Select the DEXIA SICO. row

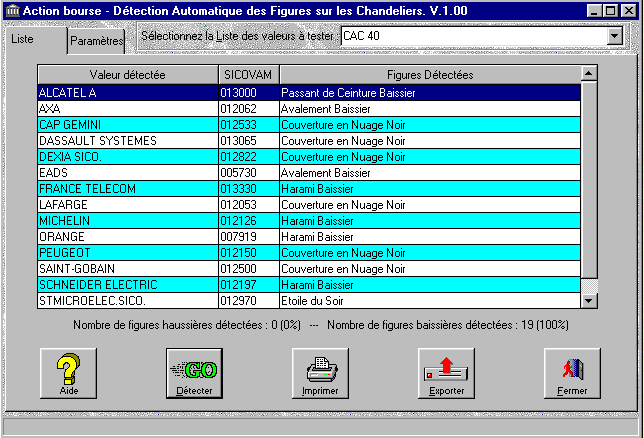click(x=309, y=157)
